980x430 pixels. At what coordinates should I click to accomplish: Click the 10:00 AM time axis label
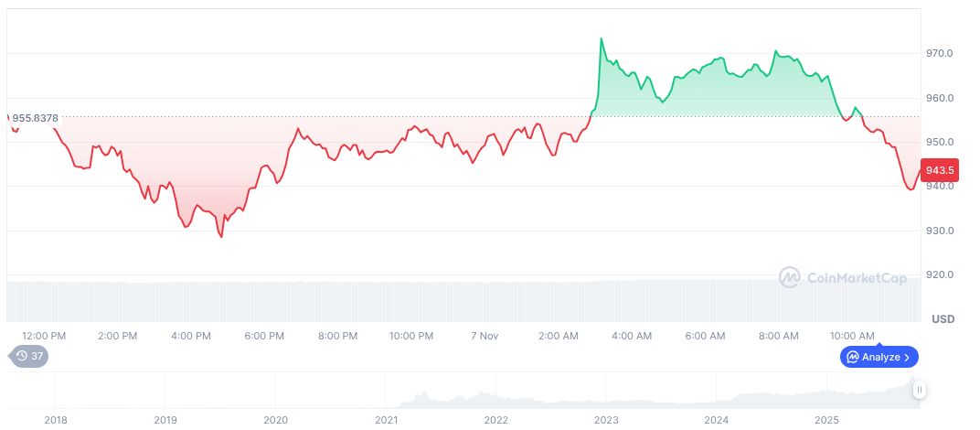pyautogui.click(x=852, y=336)
